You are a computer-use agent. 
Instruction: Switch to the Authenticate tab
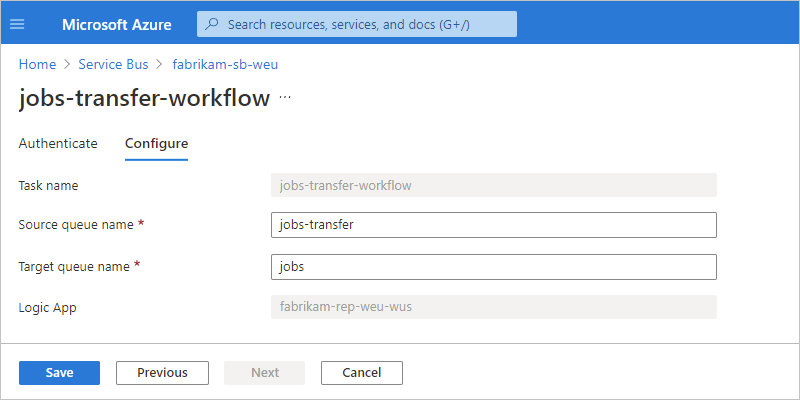click(58, 143)
